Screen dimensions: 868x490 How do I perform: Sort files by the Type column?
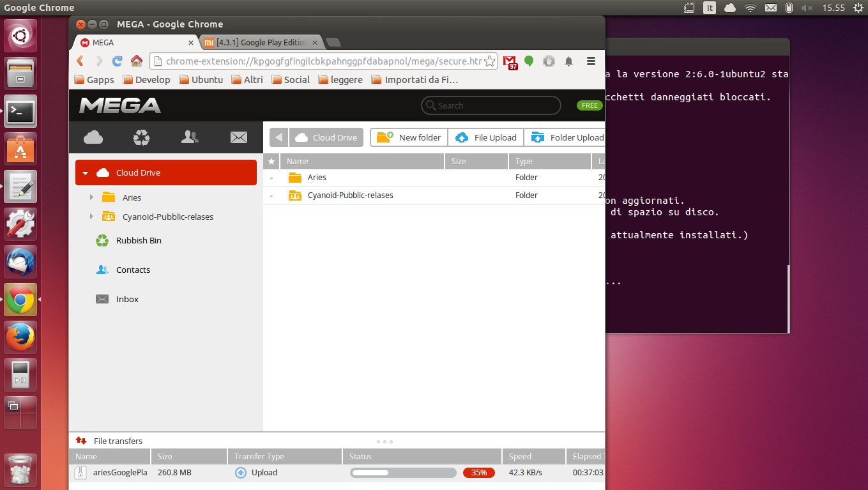pyautogui.click(x=549, y=161)
